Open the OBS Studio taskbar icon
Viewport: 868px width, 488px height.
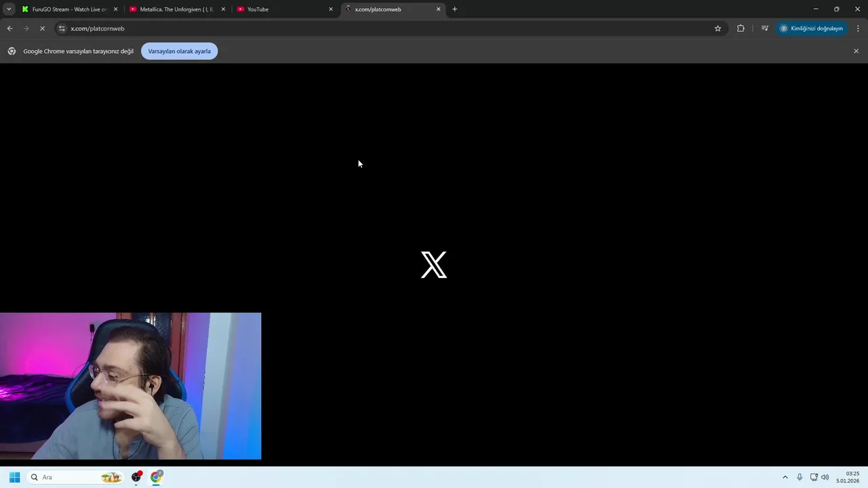pos(136,477)
